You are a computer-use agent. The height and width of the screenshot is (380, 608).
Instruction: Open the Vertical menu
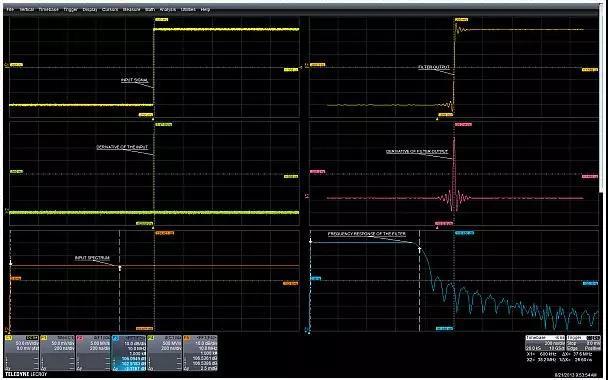27,9
